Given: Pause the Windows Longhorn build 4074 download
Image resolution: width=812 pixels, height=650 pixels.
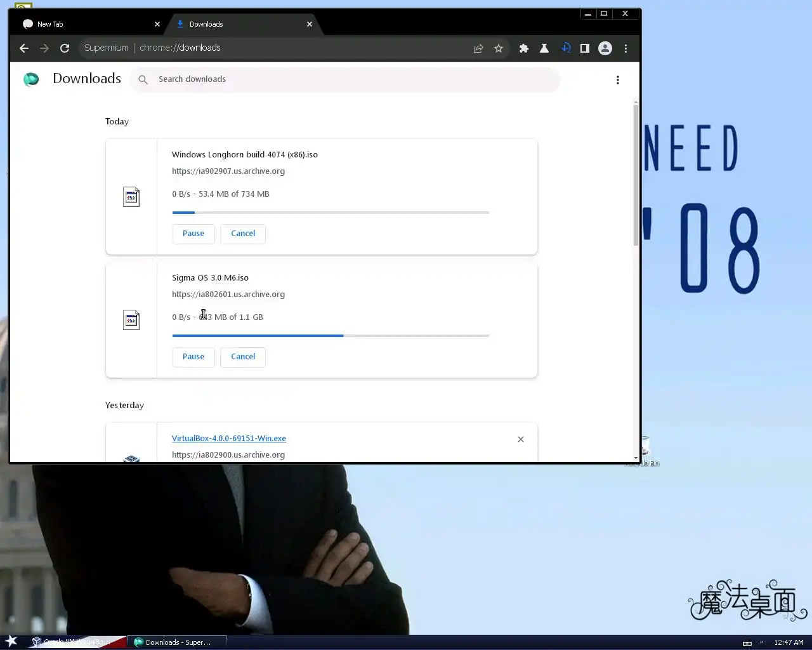Looking at the screenshot, I should point(193,234).
